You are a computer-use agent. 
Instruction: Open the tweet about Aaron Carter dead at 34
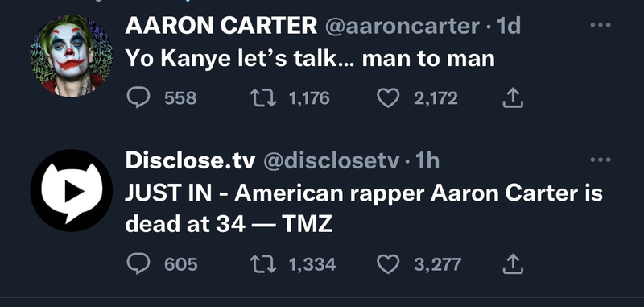pos(364,208)
